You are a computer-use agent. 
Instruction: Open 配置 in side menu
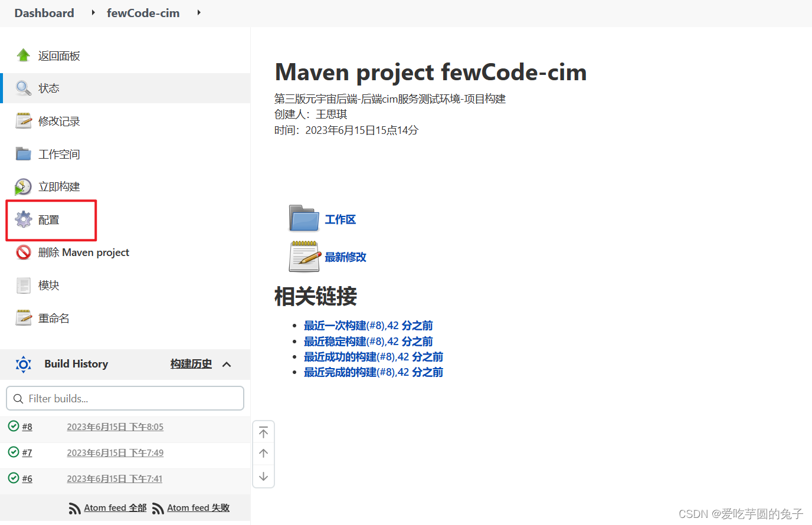tap(49, 220)
